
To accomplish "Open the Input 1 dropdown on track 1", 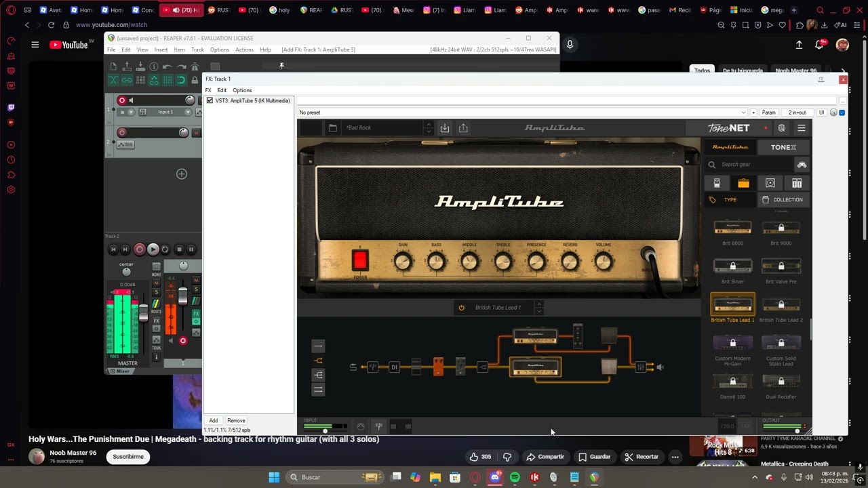I will coord(165,112).
